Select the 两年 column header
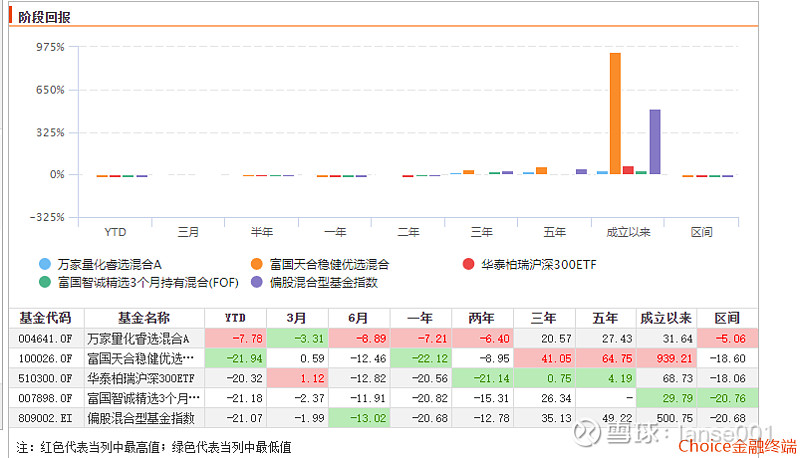Image resolution: width=800 pixels, height=458 pixels. 483,318
